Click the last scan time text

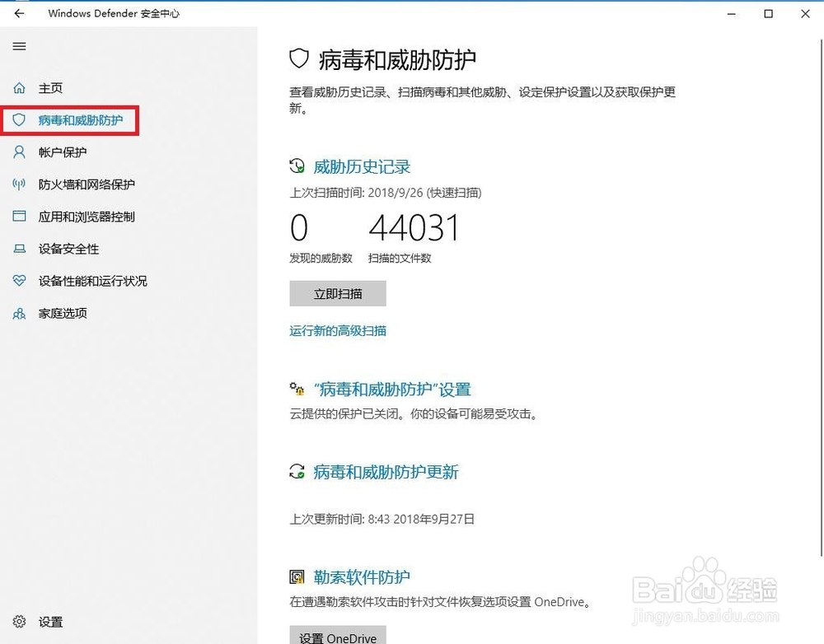click(x=385, y=193)
